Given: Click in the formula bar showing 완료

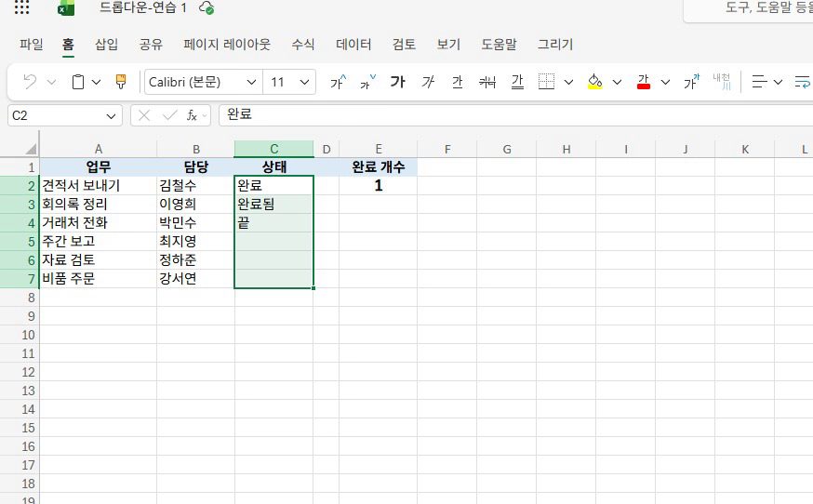Looking at the screenshot, I should click(x=516, y=115).
